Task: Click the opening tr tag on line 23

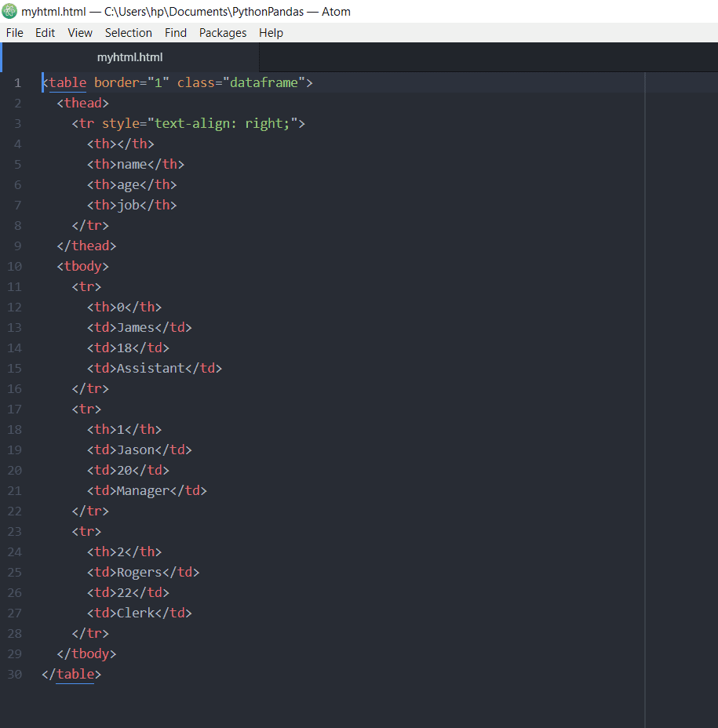Action: coord(86,532)
